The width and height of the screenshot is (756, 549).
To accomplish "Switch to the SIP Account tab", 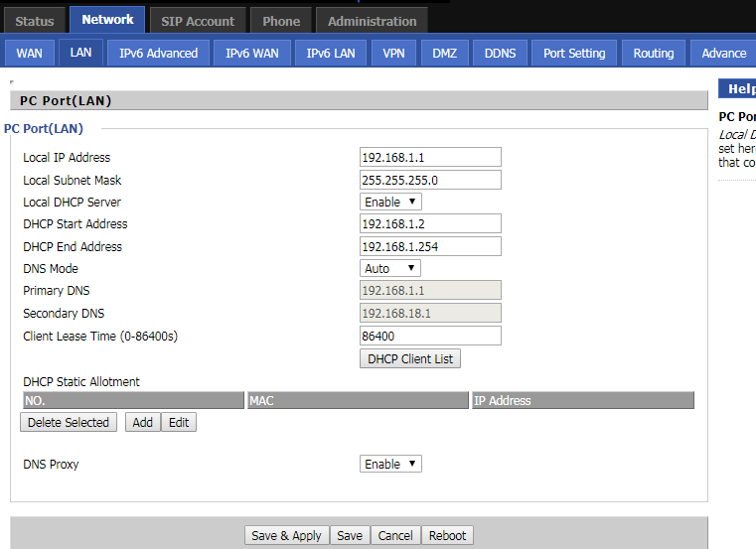I will coord(198,21).
